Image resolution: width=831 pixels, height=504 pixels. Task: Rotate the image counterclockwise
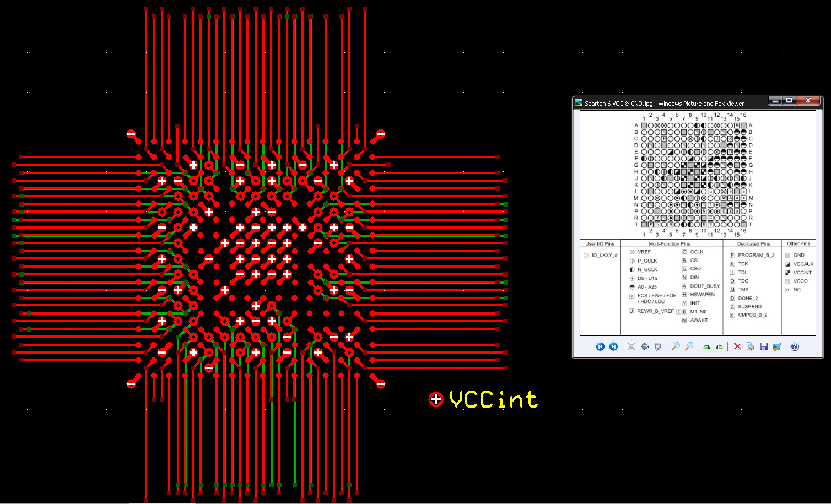720,346
